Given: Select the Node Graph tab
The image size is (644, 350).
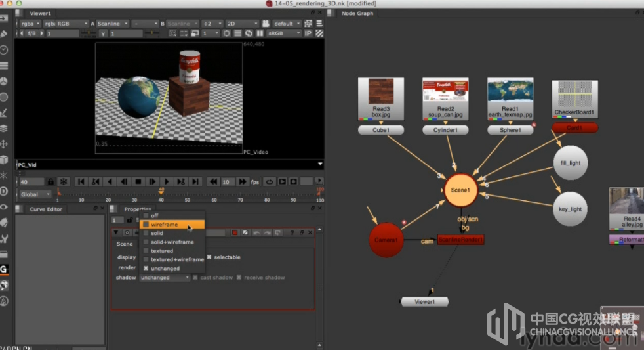Looking at the screenshot, I should [357, 13].
